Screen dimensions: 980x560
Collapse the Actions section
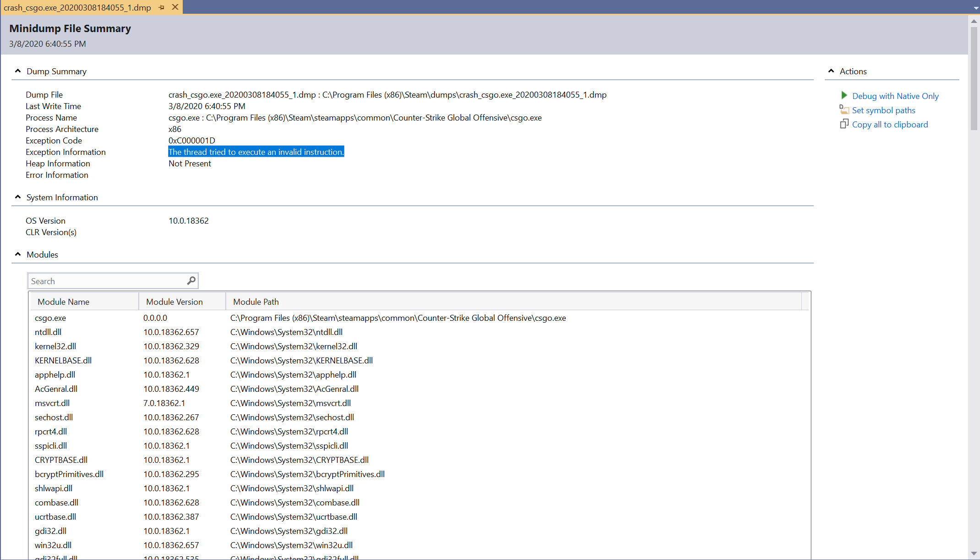point(831,71)
